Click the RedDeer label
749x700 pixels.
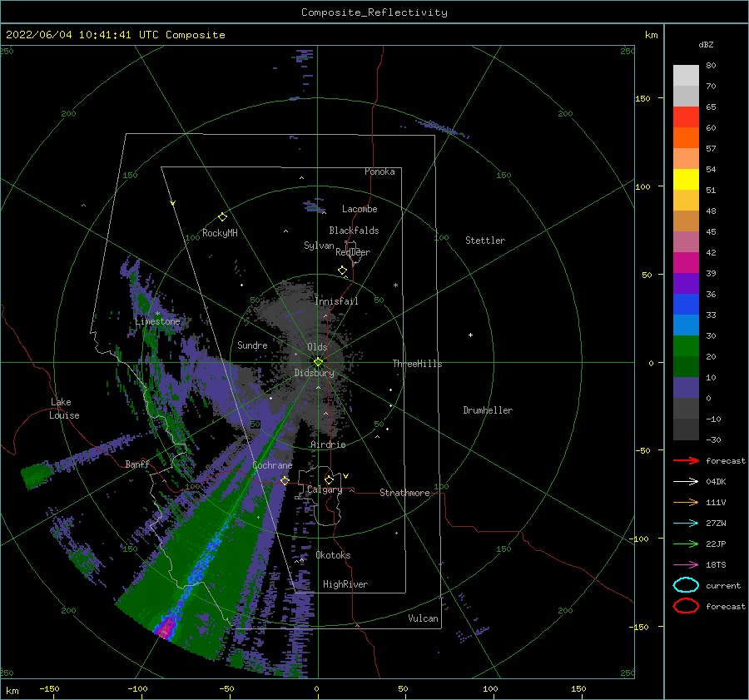[x=353, y=252]
